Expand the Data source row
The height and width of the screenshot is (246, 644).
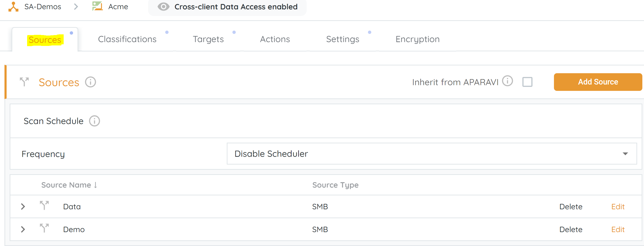(23, 206)
